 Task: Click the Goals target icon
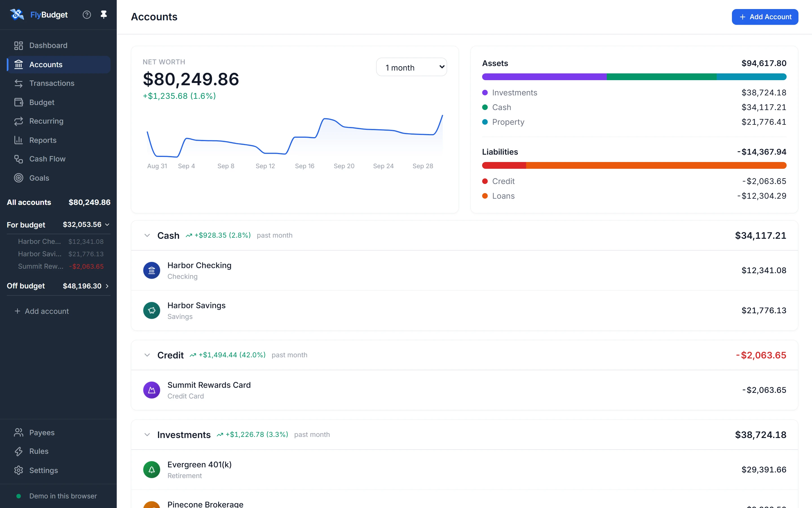[18, 178]
